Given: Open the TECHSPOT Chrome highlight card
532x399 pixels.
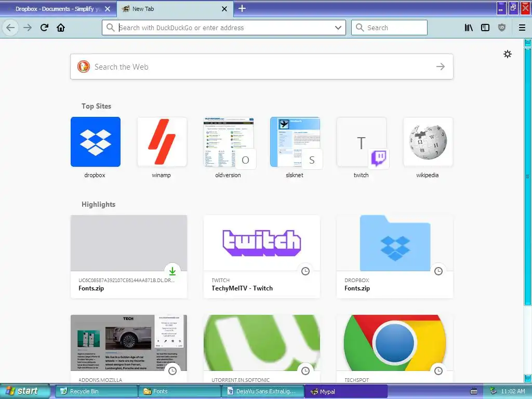Looking at the screenshot, I should pyautogui.click(x=395, y=349).
